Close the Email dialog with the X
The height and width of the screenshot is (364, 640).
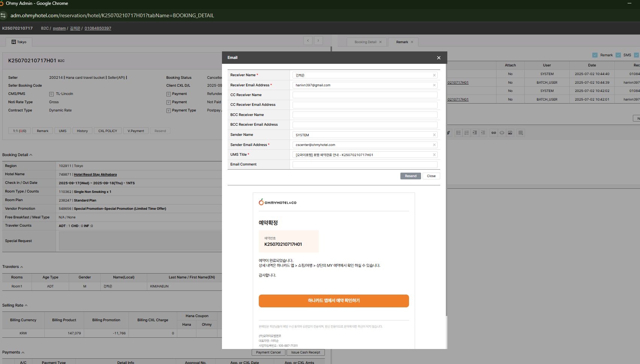click(x=439, y=58)
